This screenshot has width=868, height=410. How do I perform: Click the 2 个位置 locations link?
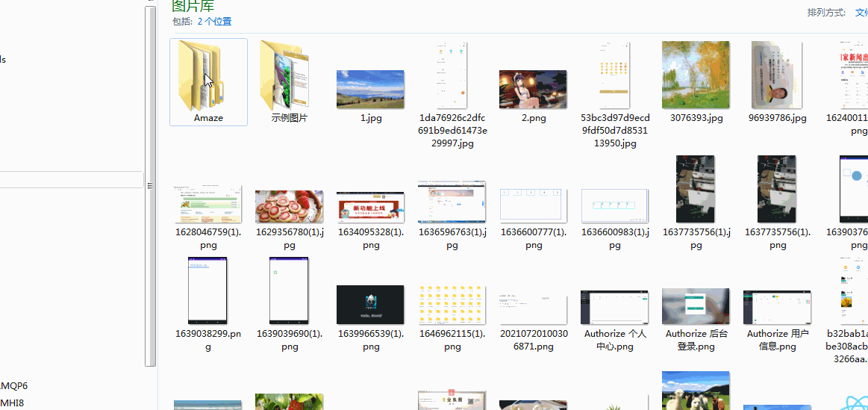pyautogui.click(x=214, y=22)
